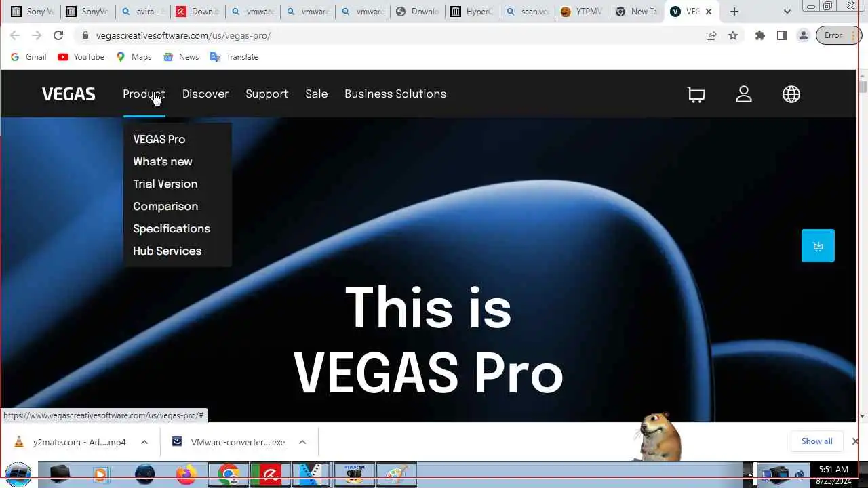Select Comparison in the dropdown
Image resolution: width=868 pixels, height=488 pixels.
click(165, 206)
